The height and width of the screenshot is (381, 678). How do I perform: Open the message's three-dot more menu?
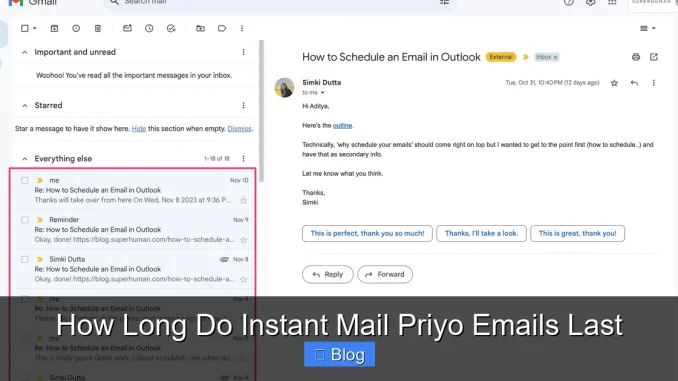pos(653,83)
